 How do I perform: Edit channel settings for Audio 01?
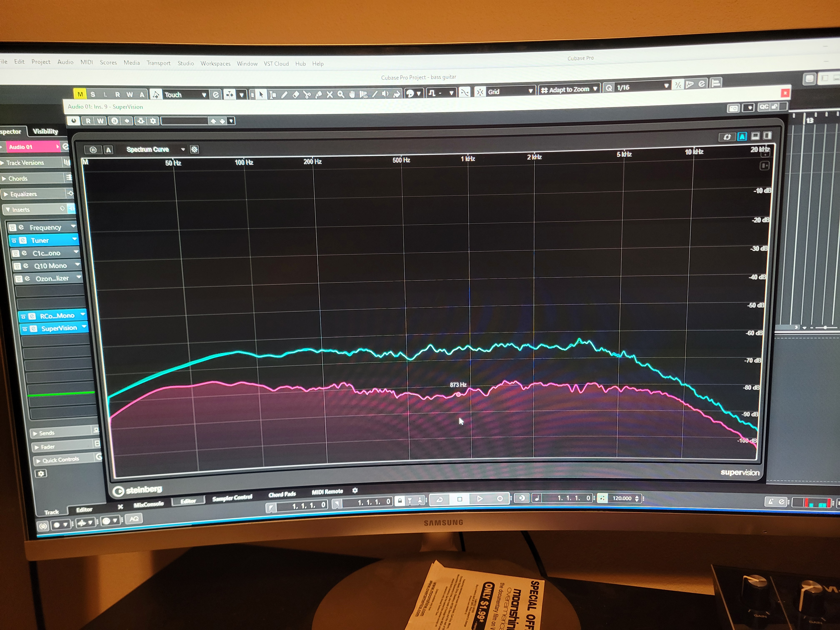[65, 147]
